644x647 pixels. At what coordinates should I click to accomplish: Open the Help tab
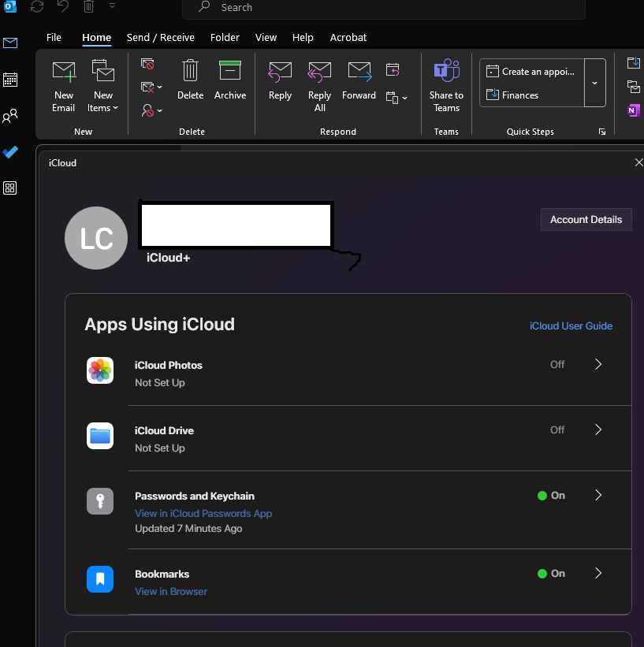(303, 38)
